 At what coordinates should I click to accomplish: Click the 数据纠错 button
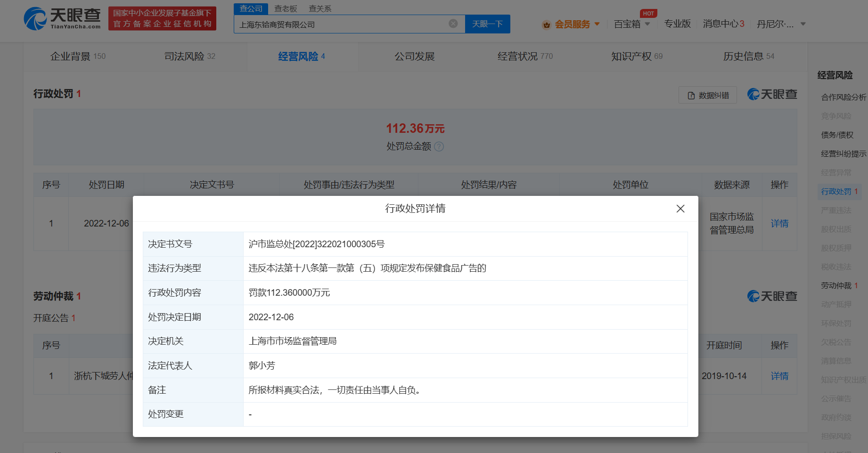(708, 95)
